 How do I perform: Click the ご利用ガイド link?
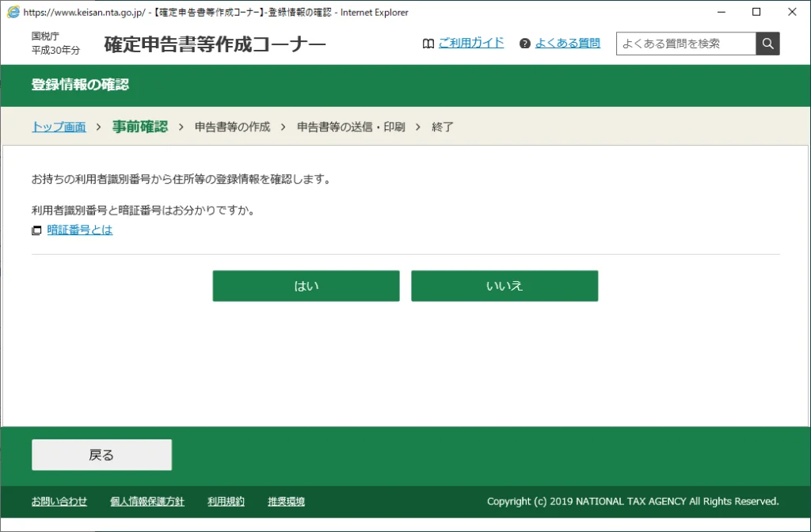point(471,44)
